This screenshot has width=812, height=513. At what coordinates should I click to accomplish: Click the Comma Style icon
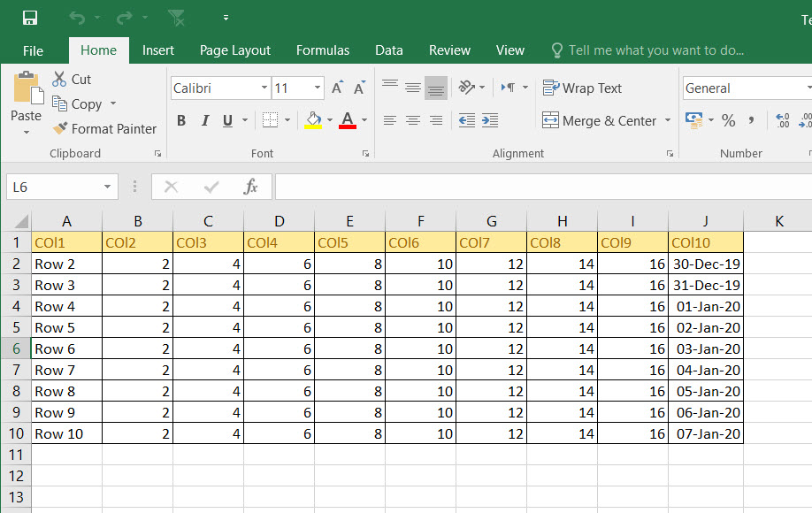(x=752, y=120)
